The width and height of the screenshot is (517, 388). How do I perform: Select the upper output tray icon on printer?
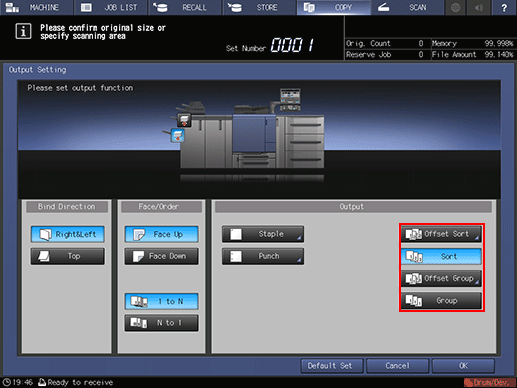click(184, 120)
